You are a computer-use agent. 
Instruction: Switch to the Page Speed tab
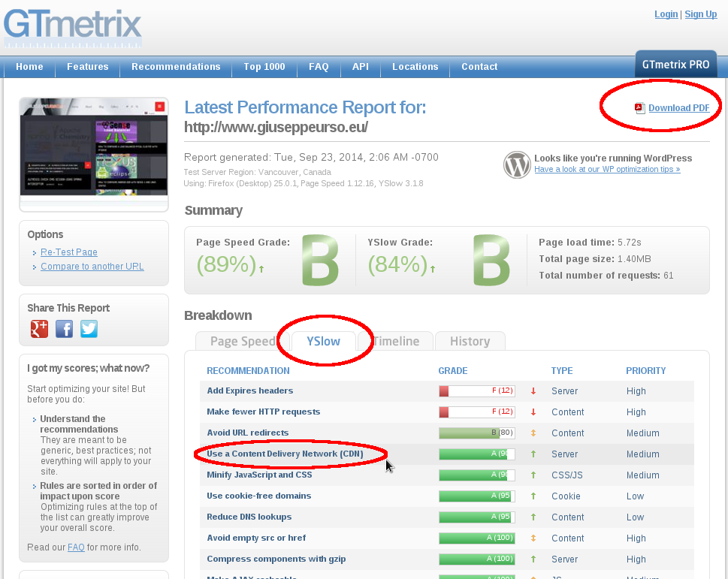click(243, 342)
